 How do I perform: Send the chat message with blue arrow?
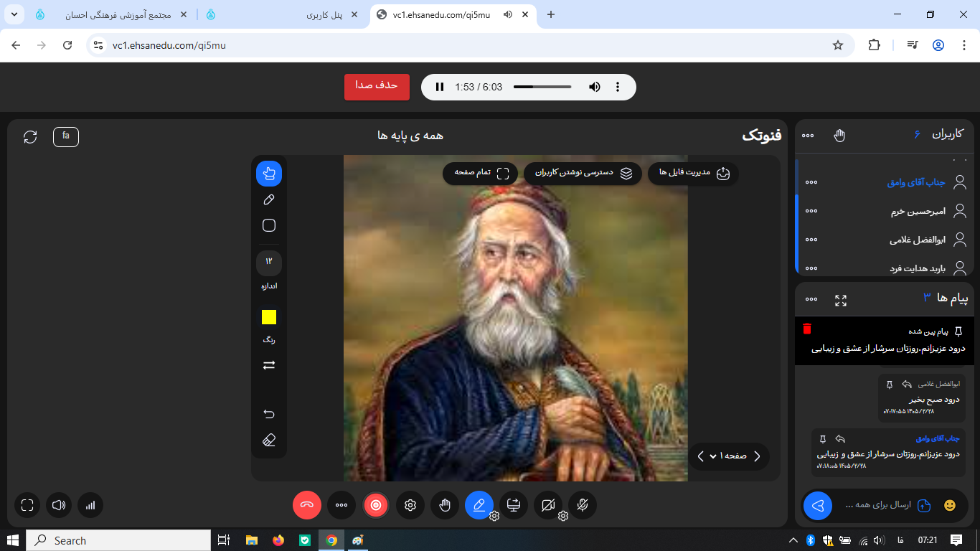pos(818,505)
